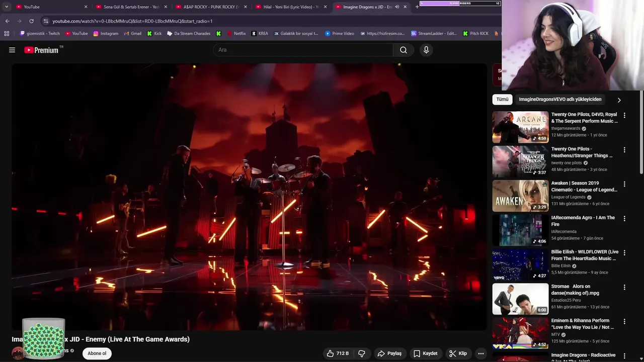Open the Galaktik bir sosyal bookmark
The image size is (644, 362).
(296, 34)
